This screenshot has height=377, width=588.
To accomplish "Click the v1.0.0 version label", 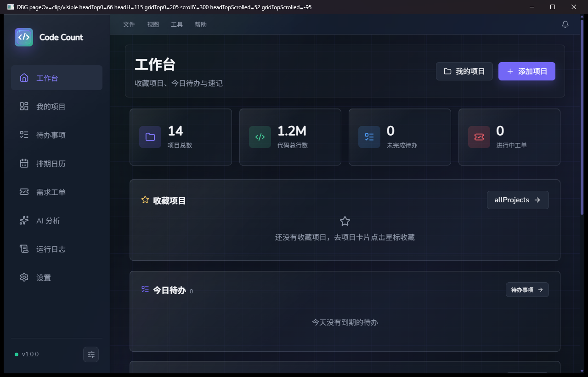I will 30,354.
